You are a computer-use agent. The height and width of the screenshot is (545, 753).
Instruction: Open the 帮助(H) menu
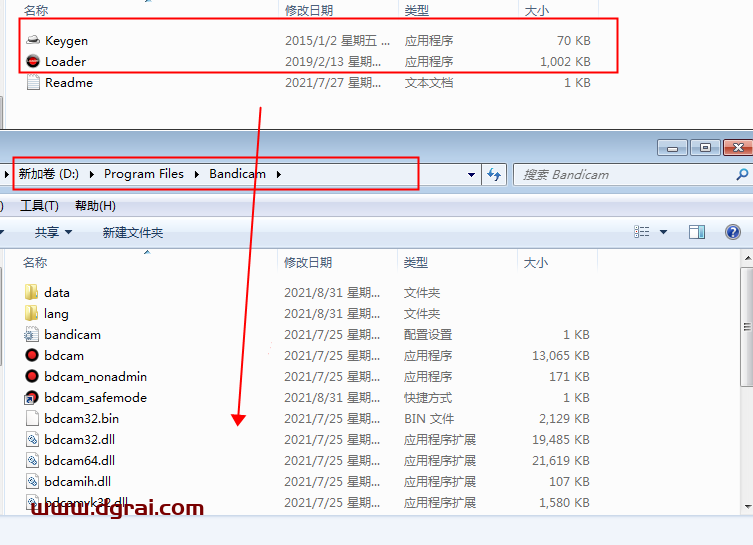(96, 206)
